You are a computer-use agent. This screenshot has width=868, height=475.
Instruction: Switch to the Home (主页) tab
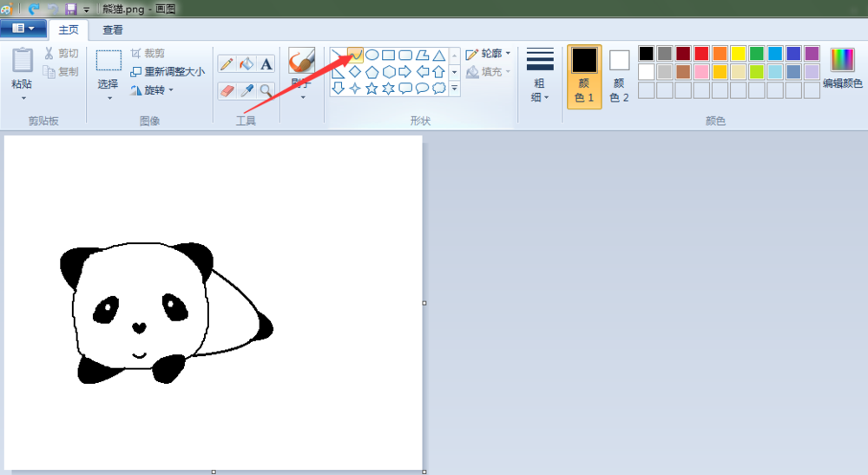69,30
